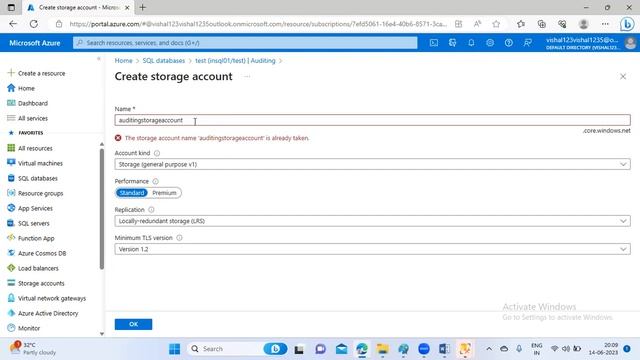Click the sidebar vertical scrollbar
The width and height of the screenshot is (640, 360).
point(102,208)
